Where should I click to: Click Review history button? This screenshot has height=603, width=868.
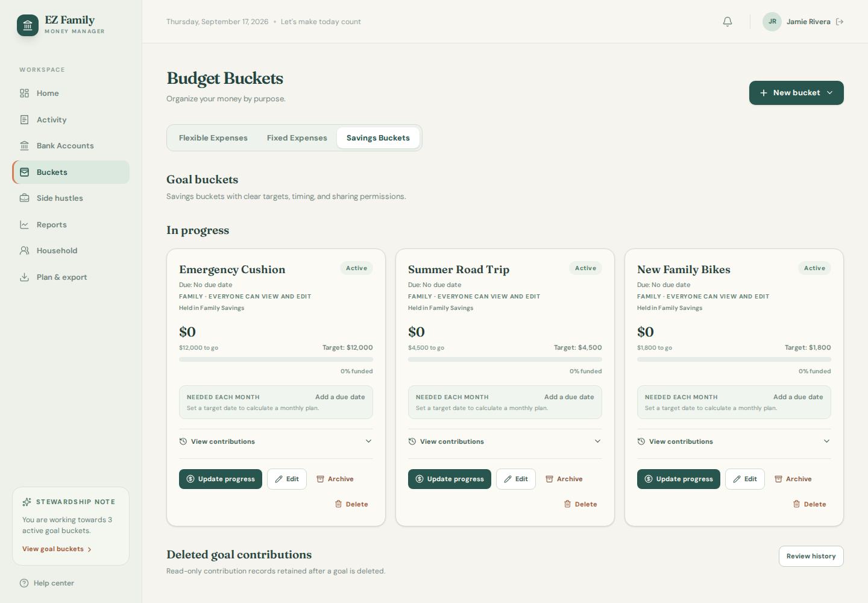pos(811,556)
